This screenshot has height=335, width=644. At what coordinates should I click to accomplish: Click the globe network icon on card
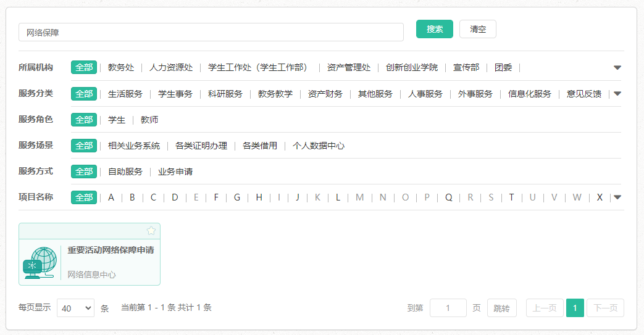point(40,262)
